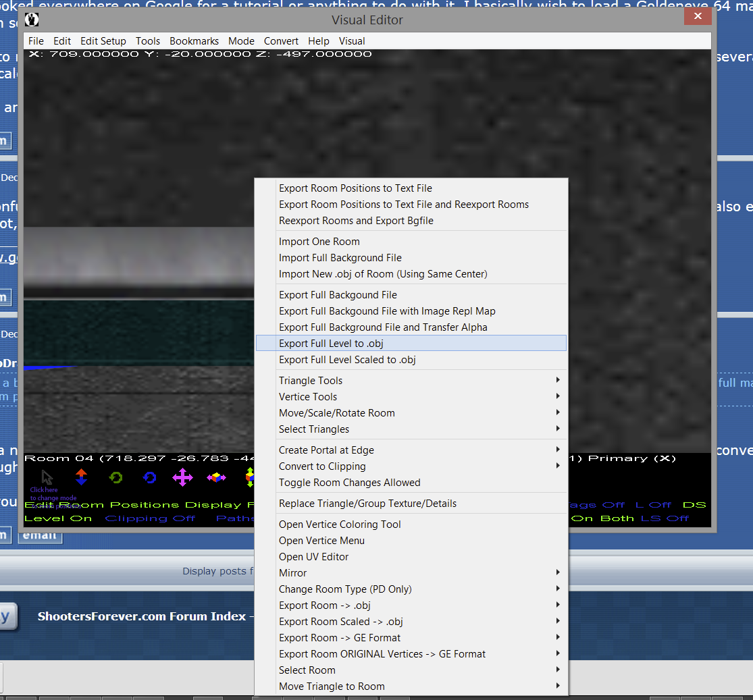753x700 pixels.
Task: Click 'Click here to change mode' text
Action: pos(53,494)
